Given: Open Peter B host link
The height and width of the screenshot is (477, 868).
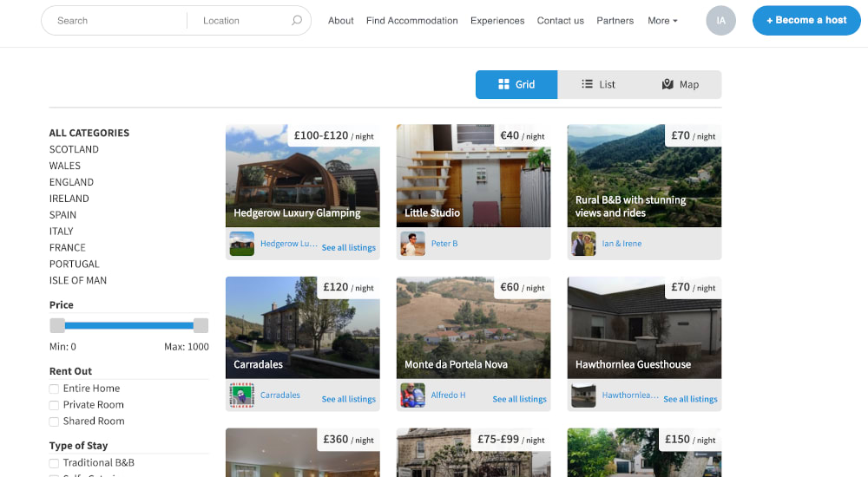Looking at the screenshot, I should (444, 244).
